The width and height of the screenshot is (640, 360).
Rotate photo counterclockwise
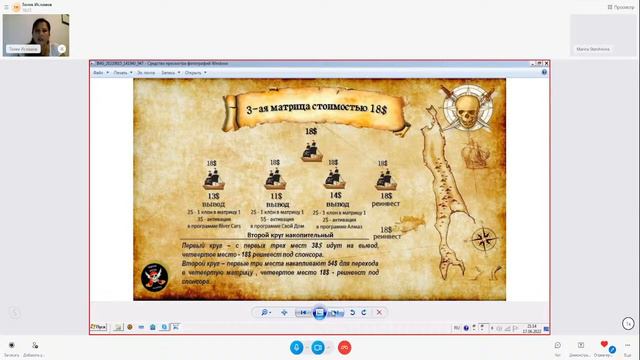click(x=352, y=312)
